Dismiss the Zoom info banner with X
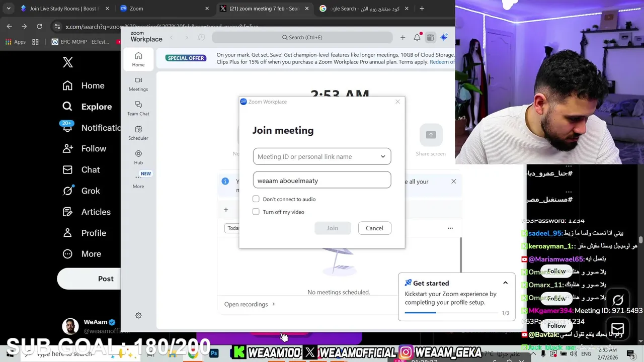The width and height of the screenshot is (644, 362). 453,181
